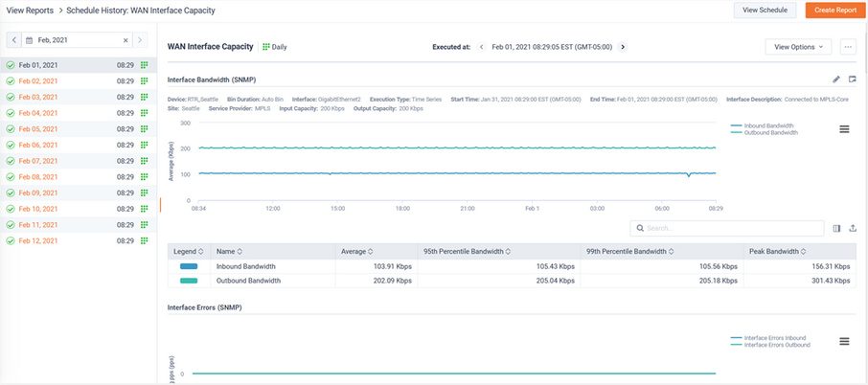
Task: Click the Feb, 2021 date input field
Action: pos(77,40)
